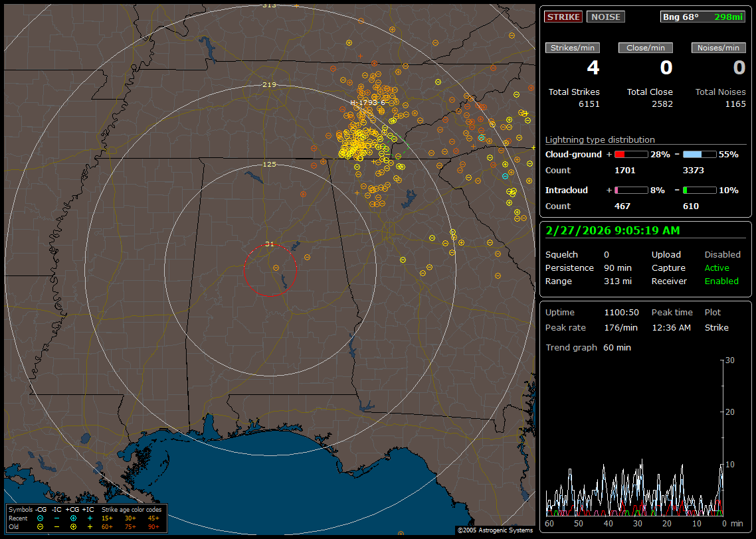Image resolution: width=756 pixels, height=539 pixels.
Task: Click the 90+ strike age color code
Action: [152, 526]
